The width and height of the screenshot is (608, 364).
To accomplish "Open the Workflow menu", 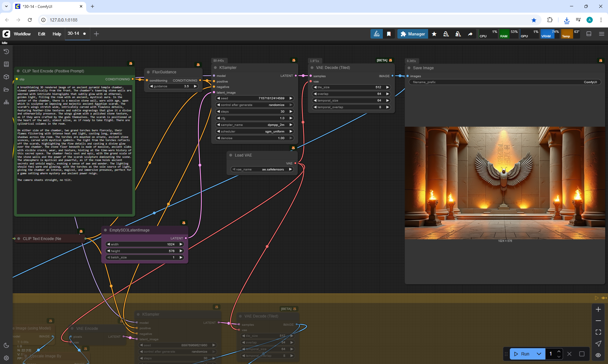I will pyautogui.click(x=22, y=34).
